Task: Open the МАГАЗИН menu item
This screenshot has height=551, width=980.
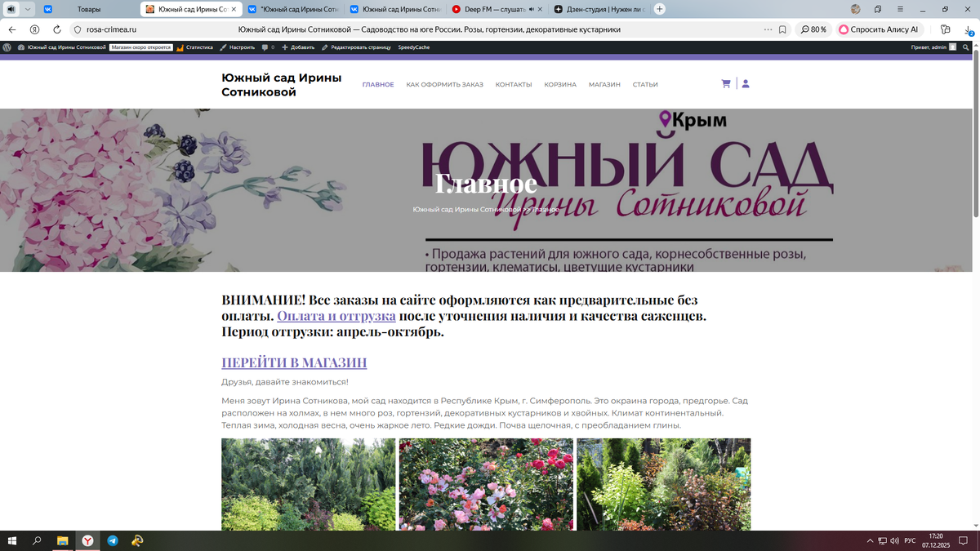Action: tap(604, 84)
